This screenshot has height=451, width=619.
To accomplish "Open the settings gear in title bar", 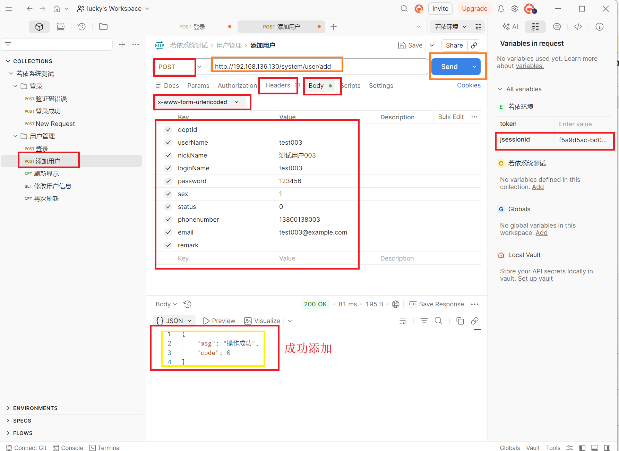I will click(x=514, y=9).
